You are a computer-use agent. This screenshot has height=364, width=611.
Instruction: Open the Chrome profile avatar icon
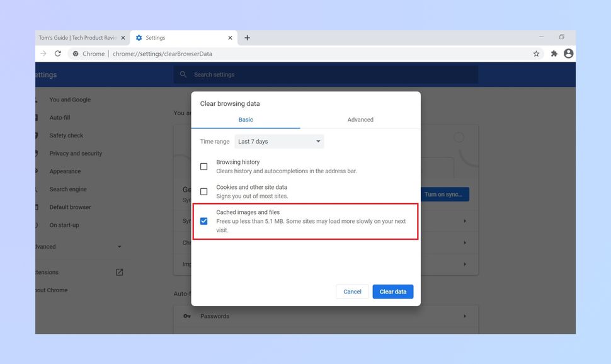coord(568,54)
